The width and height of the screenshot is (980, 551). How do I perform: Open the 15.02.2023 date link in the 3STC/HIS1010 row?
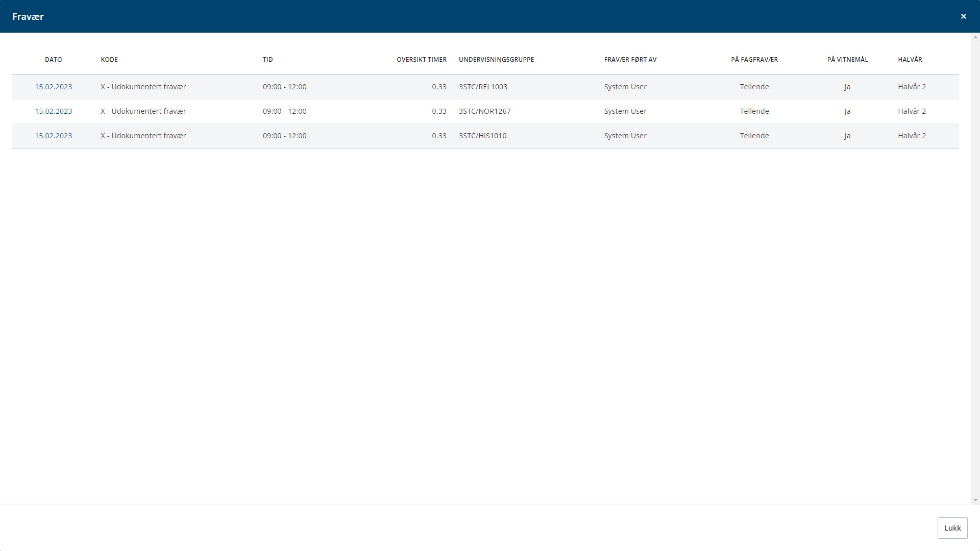pos(54,136)
